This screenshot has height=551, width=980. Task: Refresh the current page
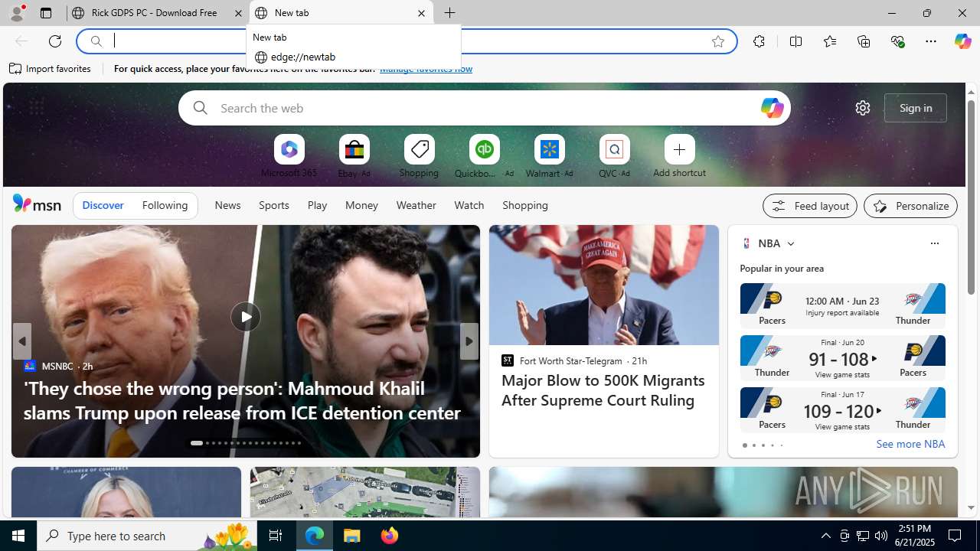55,41
